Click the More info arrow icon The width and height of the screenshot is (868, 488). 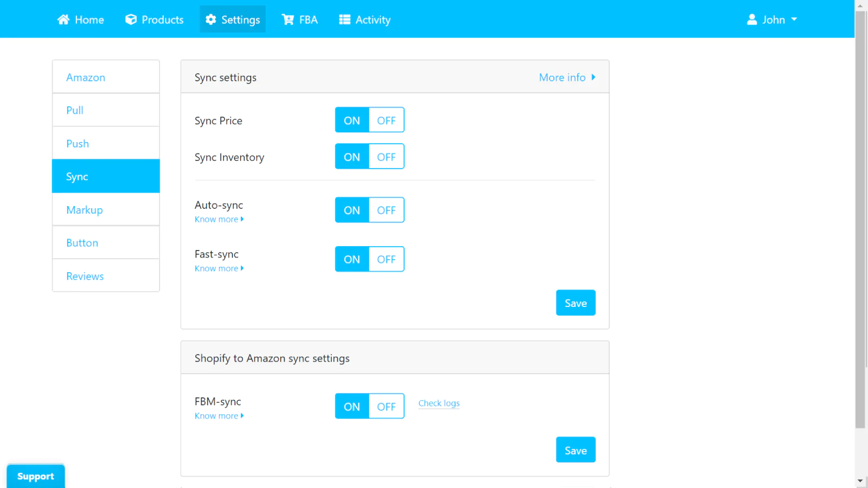click(x=593, y=77)
